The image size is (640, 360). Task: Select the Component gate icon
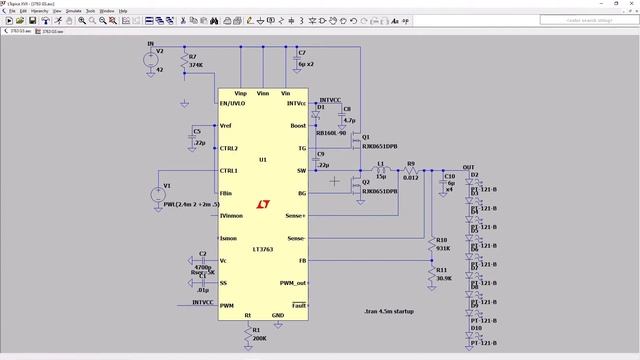click(322, 20)
